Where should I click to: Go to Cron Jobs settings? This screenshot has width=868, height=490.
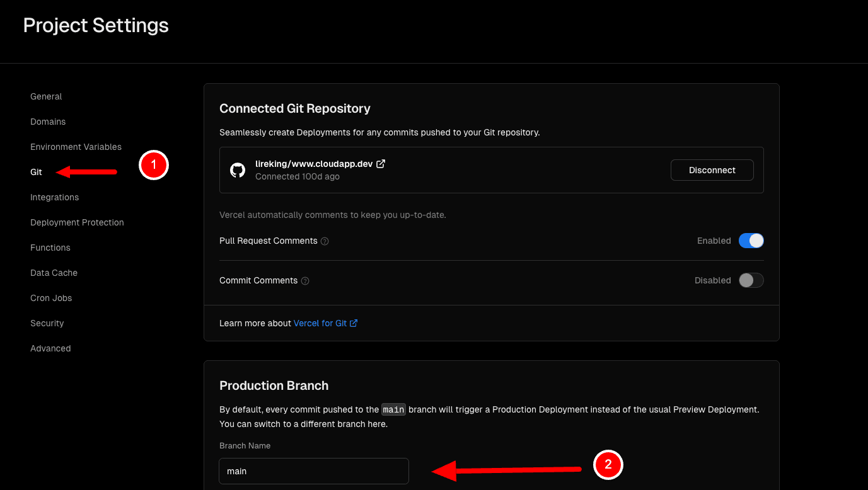[x=51, y=298]
